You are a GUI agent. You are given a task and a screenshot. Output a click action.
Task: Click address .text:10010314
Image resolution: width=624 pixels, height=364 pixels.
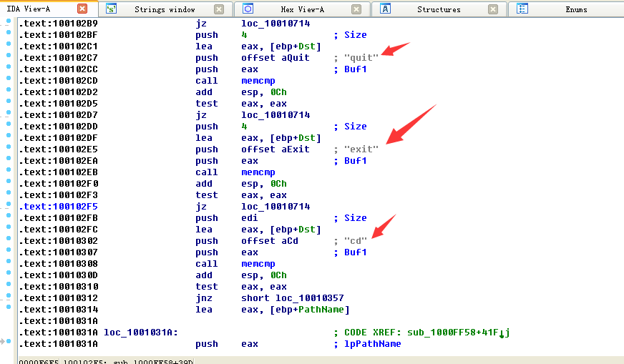[58, 310]
